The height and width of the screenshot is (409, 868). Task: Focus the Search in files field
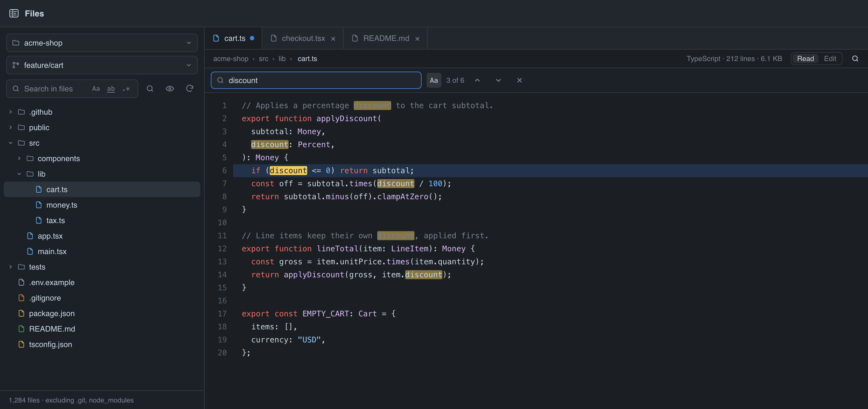pyautogui.click(x=72, y=89)
